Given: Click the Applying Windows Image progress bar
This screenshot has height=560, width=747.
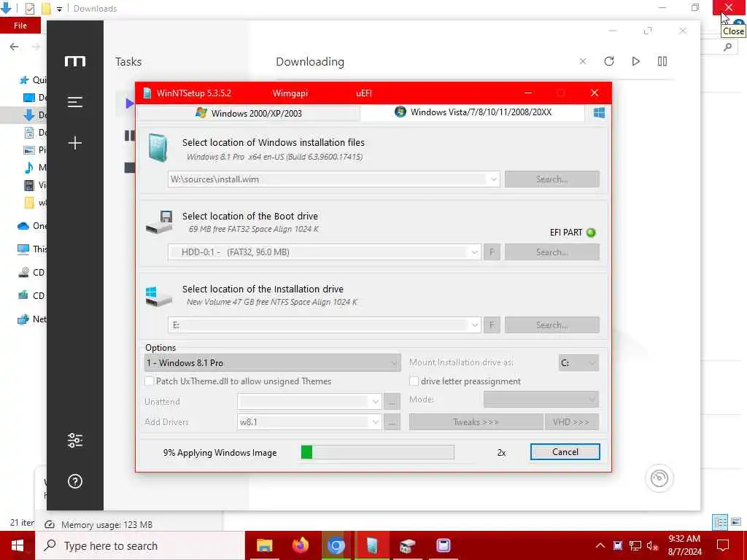Looking at the screenshot, I should pyautogui.click(x=377, y=452).
